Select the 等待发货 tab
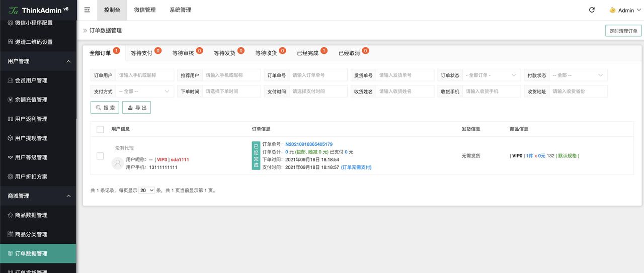This screenshot has height=273, width=644. (228, 53)
